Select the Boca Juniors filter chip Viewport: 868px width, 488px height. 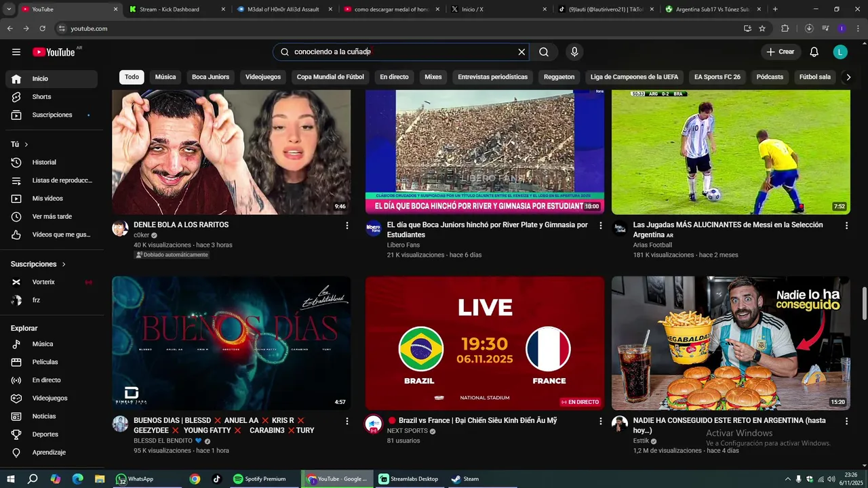pyautogui.click(x=210, y=77)
